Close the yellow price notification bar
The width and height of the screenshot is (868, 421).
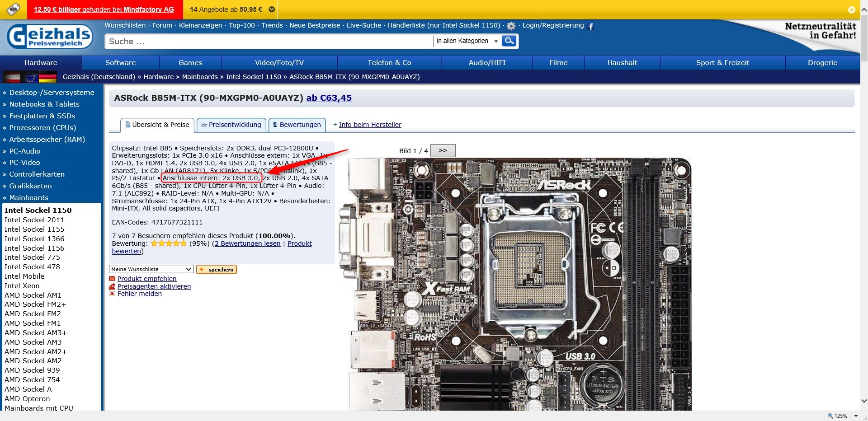coord(851,9)
